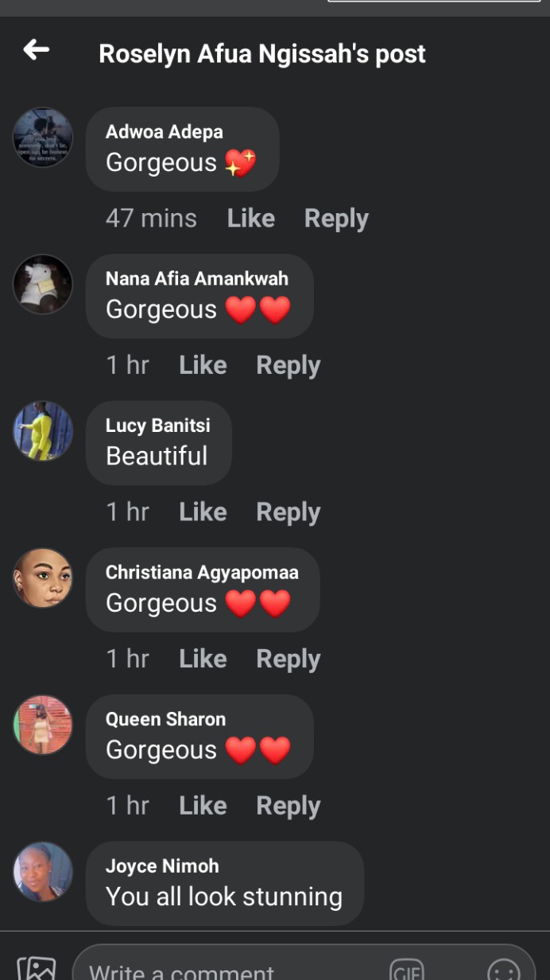This screenshot has width=550, height=980.
Task: Open Joyce Nimoh's name link
Action: coord(162,865)
